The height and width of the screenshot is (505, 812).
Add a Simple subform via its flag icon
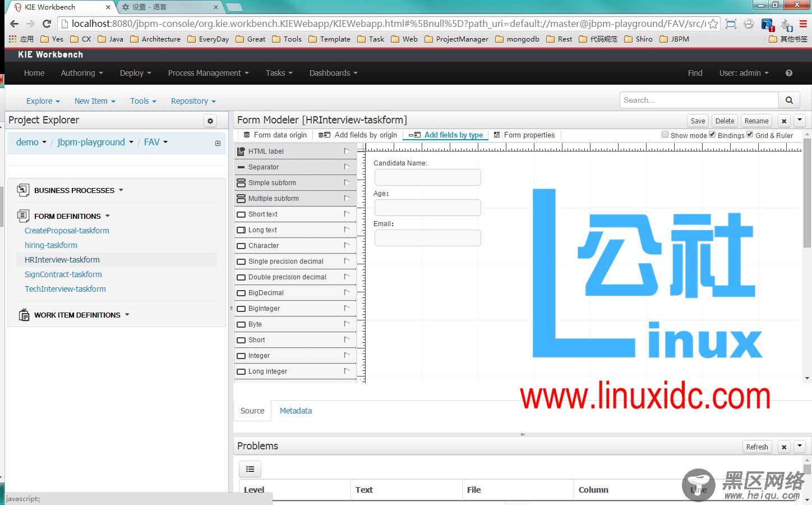point(347,182)
